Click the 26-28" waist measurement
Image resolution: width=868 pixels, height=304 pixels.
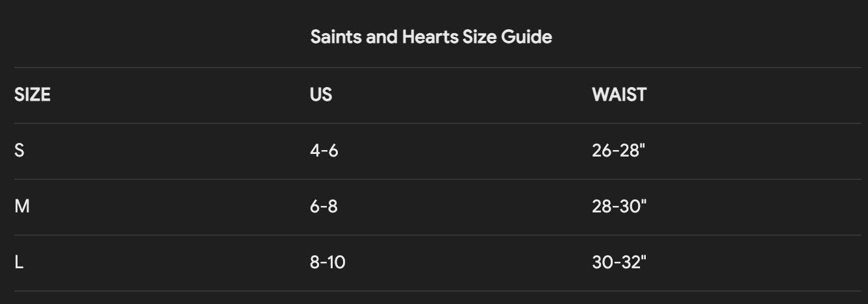619,151
